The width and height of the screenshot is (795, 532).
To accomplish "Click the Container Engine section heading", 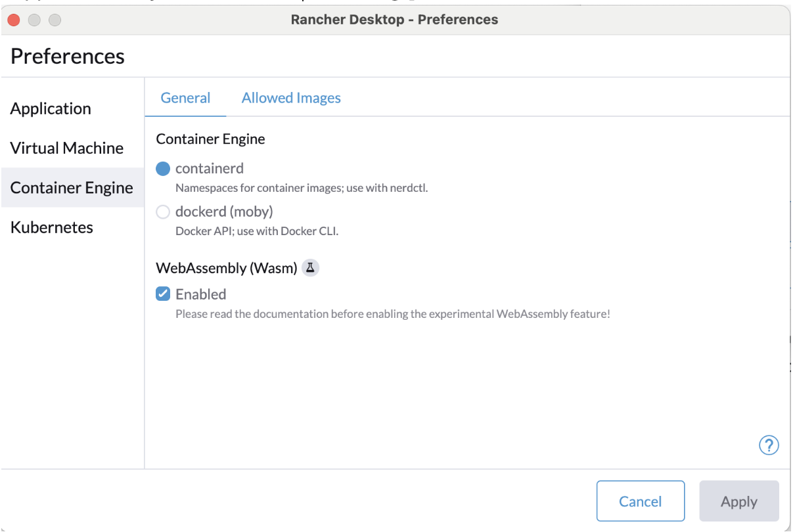I will (x=210, y=139).
